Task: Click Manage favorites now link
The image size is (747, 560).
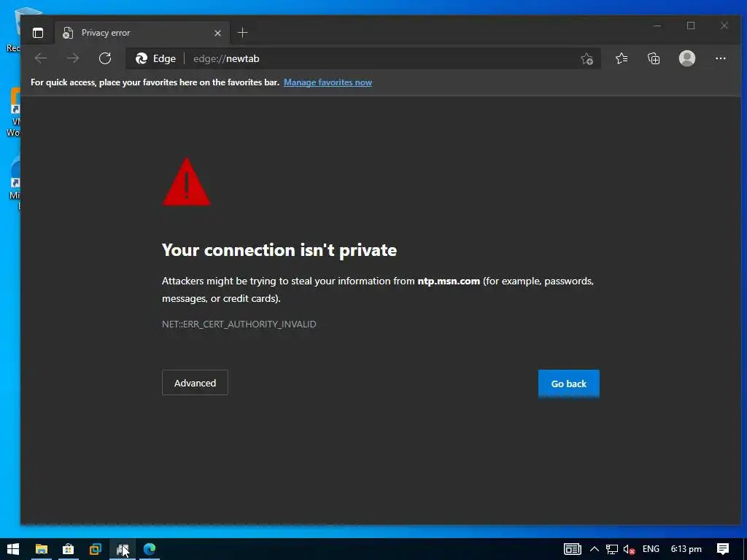Action: 328,82
